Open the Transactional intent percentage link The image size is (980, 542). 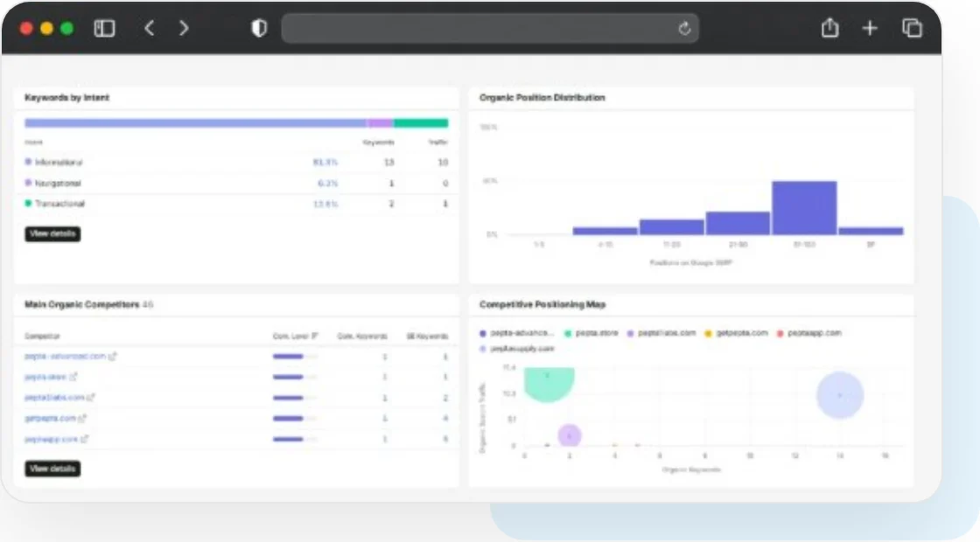(x=325, y=204)
